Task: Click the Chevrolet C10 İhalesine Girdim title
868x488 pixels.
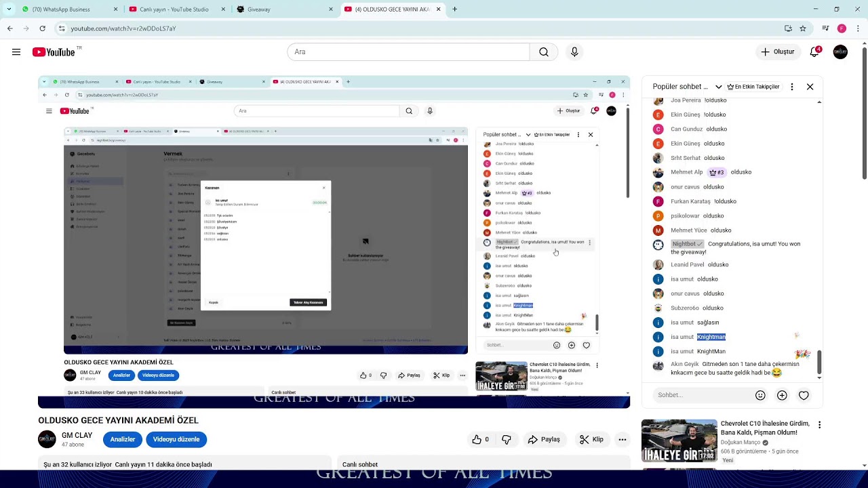Action: coord(765,428)
